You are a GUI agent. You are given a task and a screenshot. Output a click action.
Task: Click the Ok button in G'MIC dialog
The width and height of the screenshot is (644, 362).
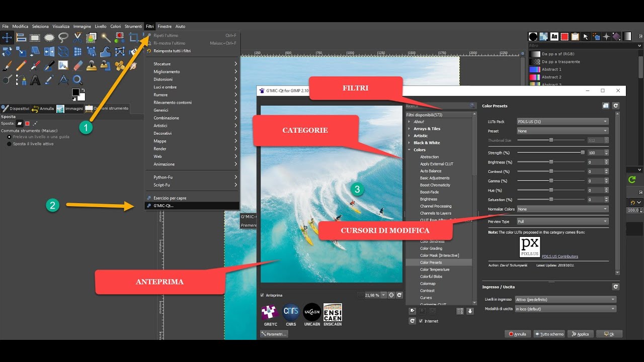pyautogui.click(x=609, y=334)
